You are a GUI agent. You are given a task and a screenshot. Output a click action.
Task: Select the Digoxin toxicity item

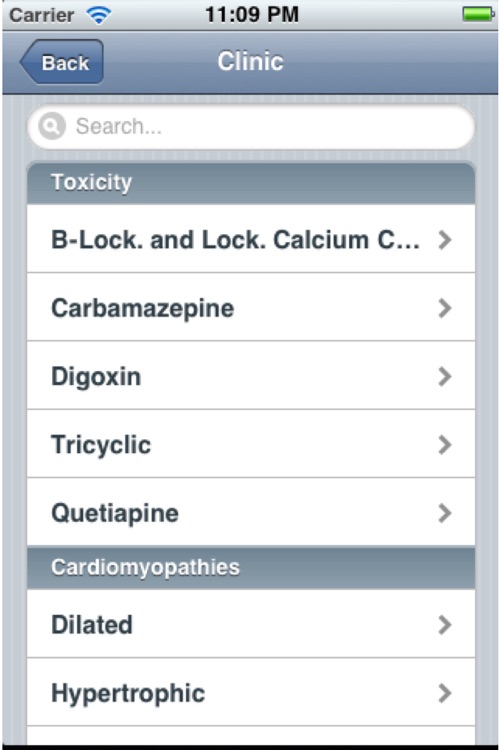coord(251,376)
